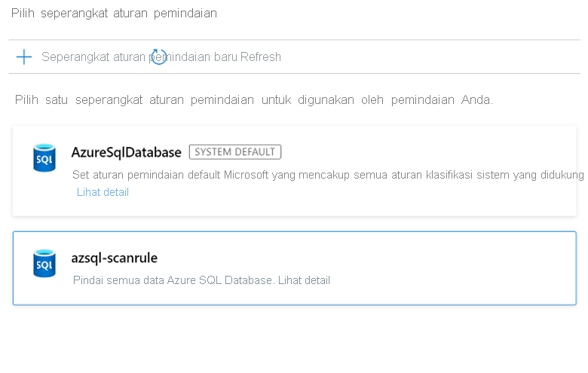Click the 'Set aturan pemindaian default Microsoft' description
This screenshot has width=588, height=373.
[x=328, y=175]
